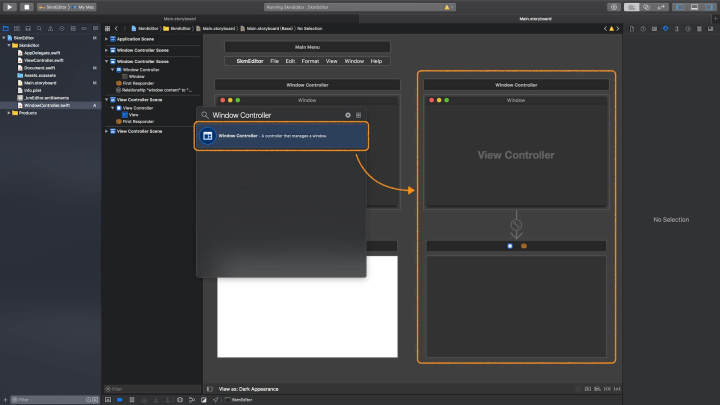Open the History inspector icon
This screenshot has height=405, width=720.
(x=643, y=28)
